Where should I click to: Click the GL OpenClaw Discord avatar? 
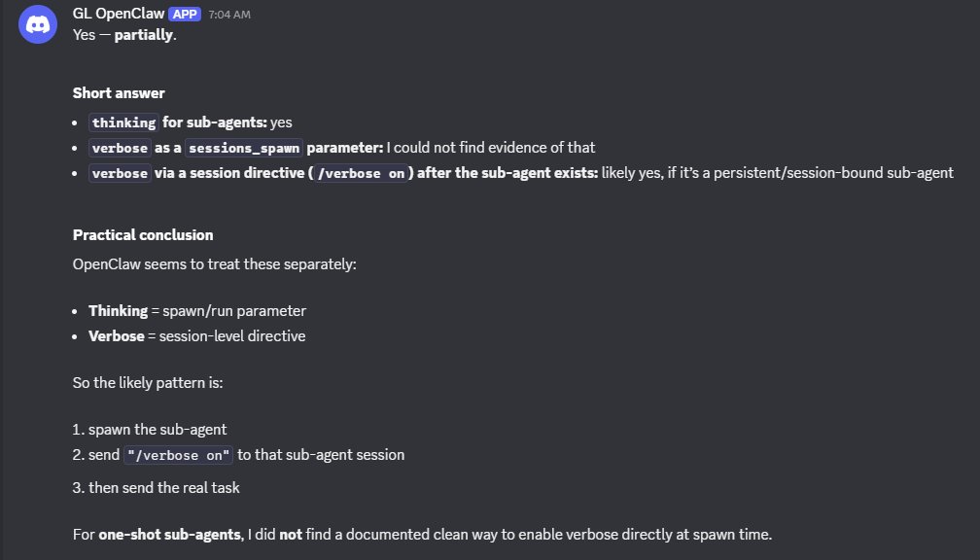(38, 24)
